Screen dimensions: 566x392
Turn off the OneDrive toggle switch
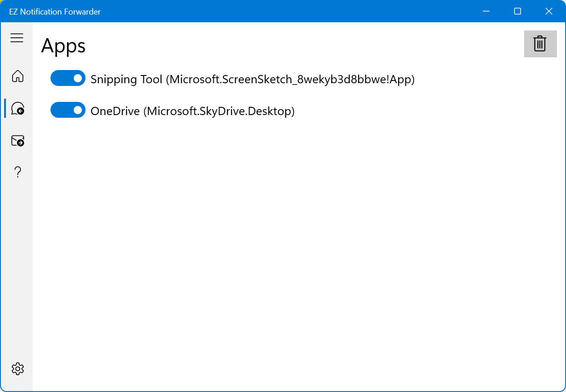[x=68, y=110]
